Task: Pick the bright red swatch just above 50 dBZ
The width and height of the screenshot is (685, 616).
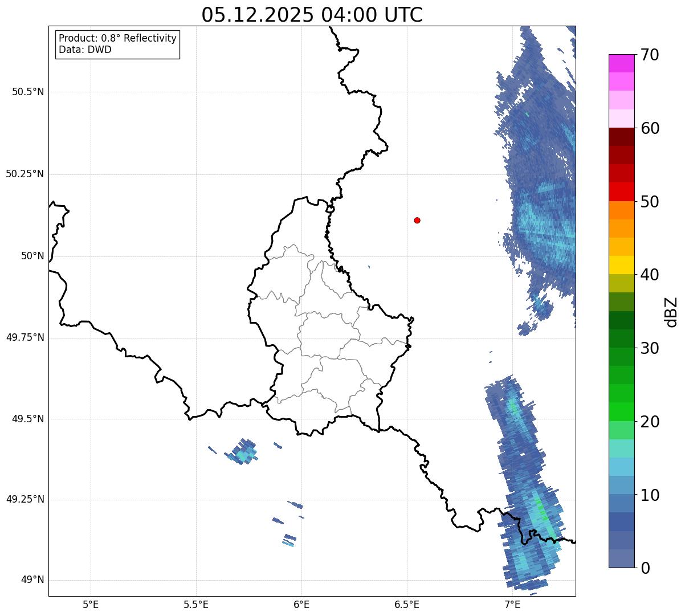Action: coord(622,192)
